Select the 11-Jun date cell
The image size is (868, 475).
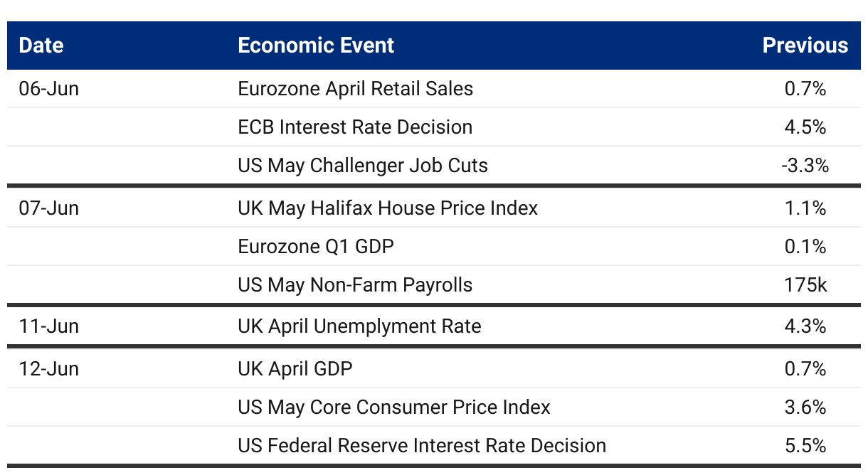pos(48,326)
